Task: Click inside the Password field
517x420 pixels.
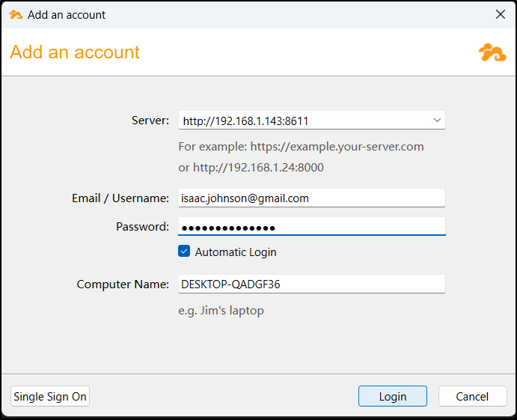Action: [x=311, y=227]
